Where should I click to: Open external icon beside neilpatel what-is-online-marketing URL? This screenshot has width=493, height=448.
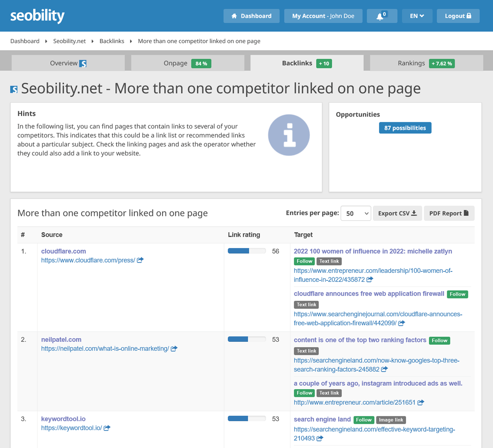click(174, 349)
